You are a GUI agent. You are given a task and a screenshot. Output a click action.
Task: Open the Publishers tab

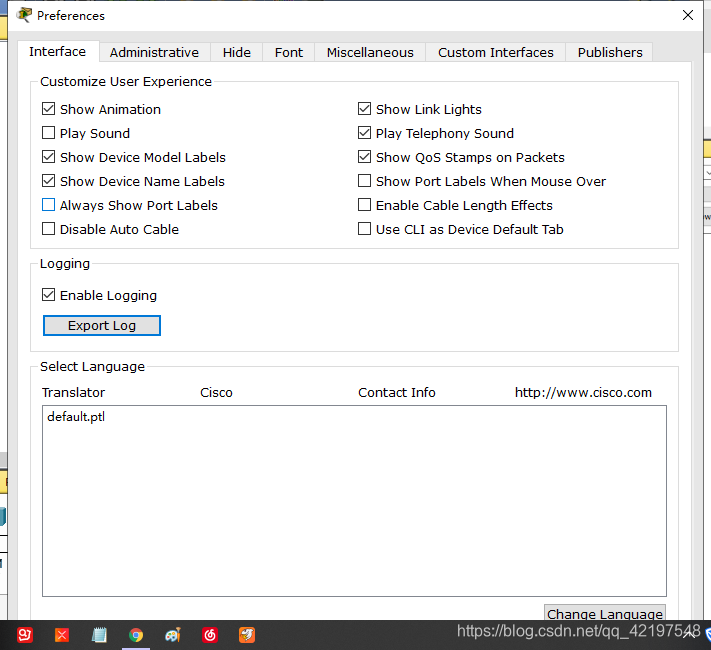tap(610, 52)
